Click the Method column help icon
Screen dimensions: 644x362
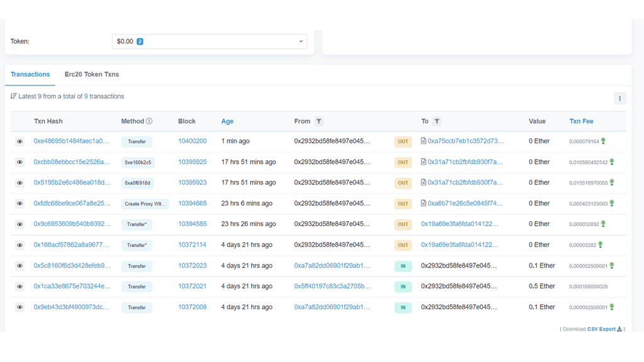(x=149, y=121)
